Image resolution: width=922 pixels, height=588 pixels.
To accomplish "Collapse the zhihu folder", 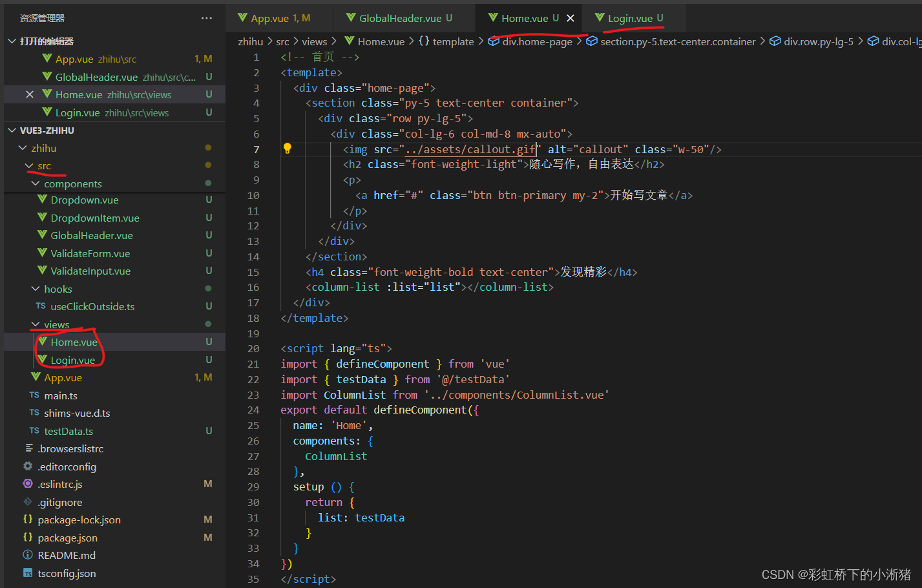I will (x=23, y=148).
